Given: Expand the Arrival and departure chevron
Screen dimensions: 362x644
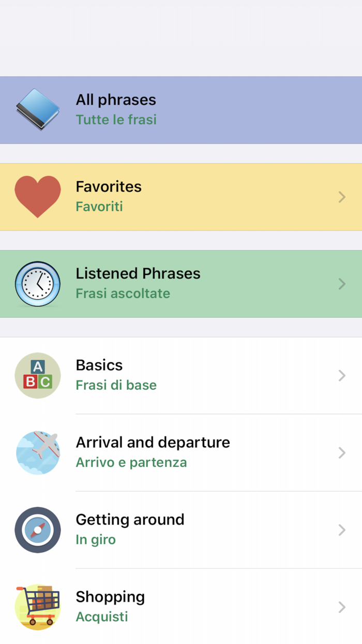Looking at the screenshot, I should 341,452.
